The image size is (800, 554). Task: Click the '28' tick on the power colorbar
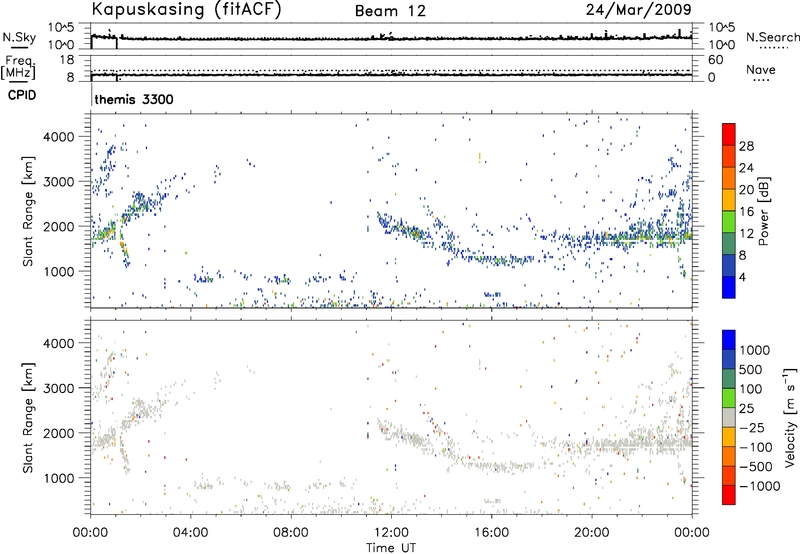[746, 146]
